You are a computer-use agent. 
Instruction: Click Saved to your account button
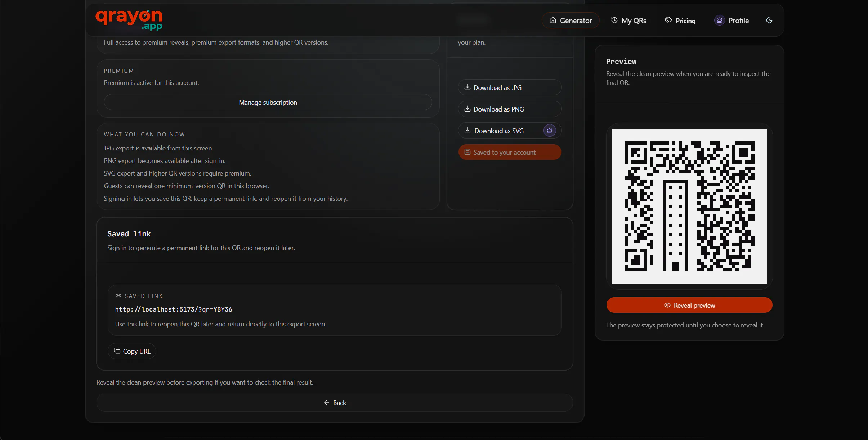point(510,152)
